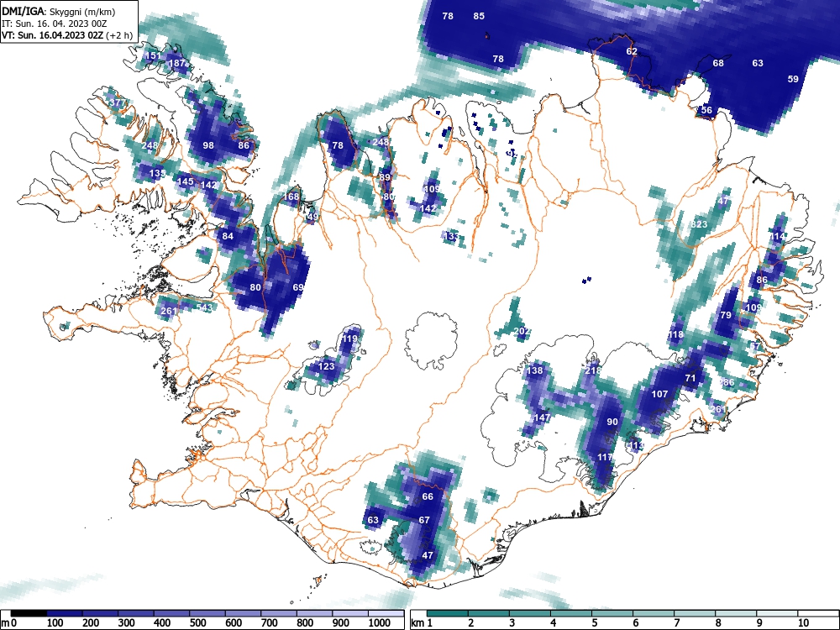Click the legend color segment between km 5 and 6
The height and width of the screenshot is (630, 840).
(612, 613)
